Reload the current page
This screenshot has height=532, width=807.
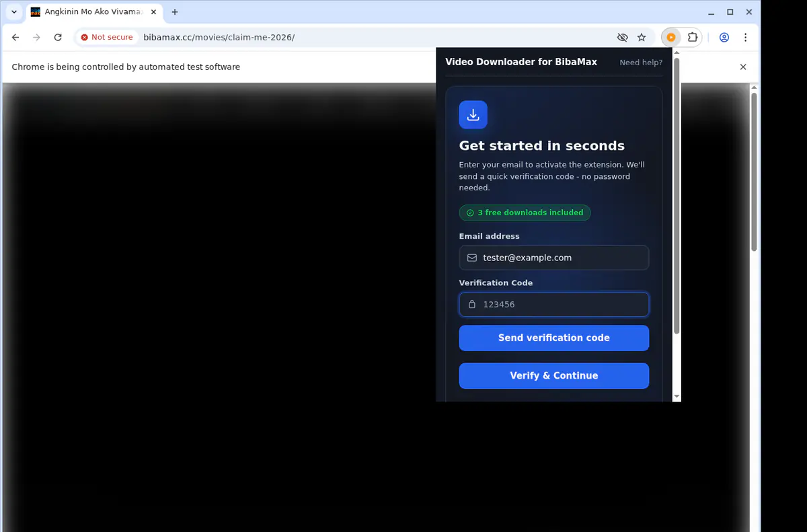pos(58,38)
